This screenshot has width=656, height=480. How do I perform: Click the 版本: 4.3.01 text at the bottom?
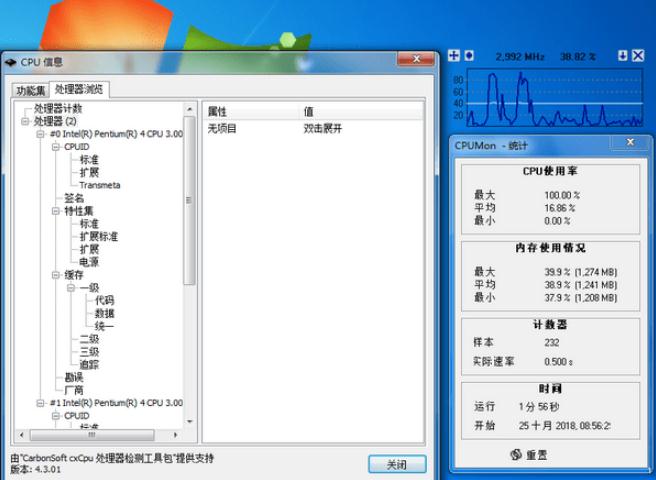point(36,469)
